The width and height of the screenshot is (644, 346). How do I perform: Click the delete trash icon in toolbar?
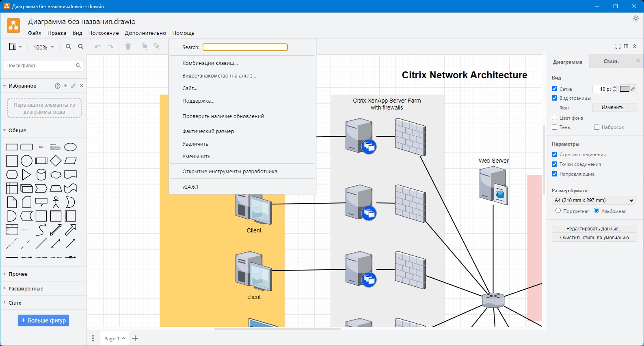point(128,47)
